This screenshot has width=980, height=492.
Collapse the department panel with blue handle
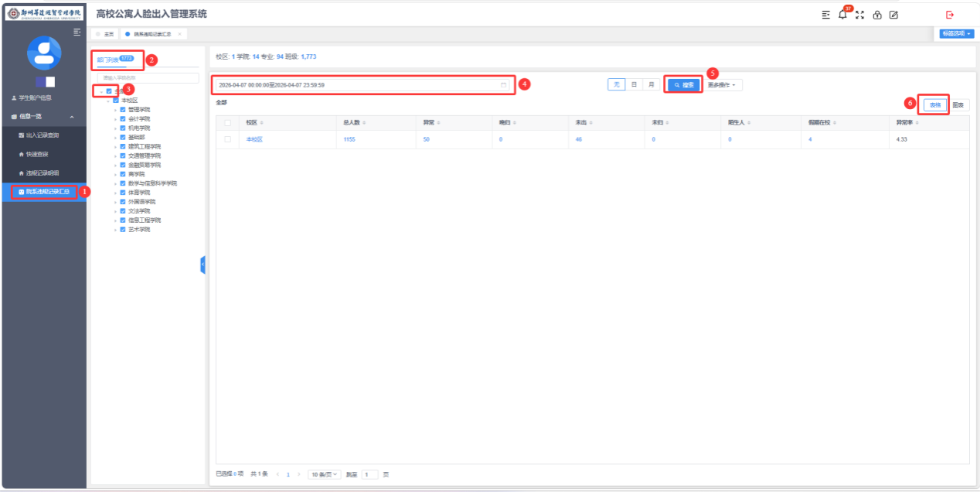202,265
